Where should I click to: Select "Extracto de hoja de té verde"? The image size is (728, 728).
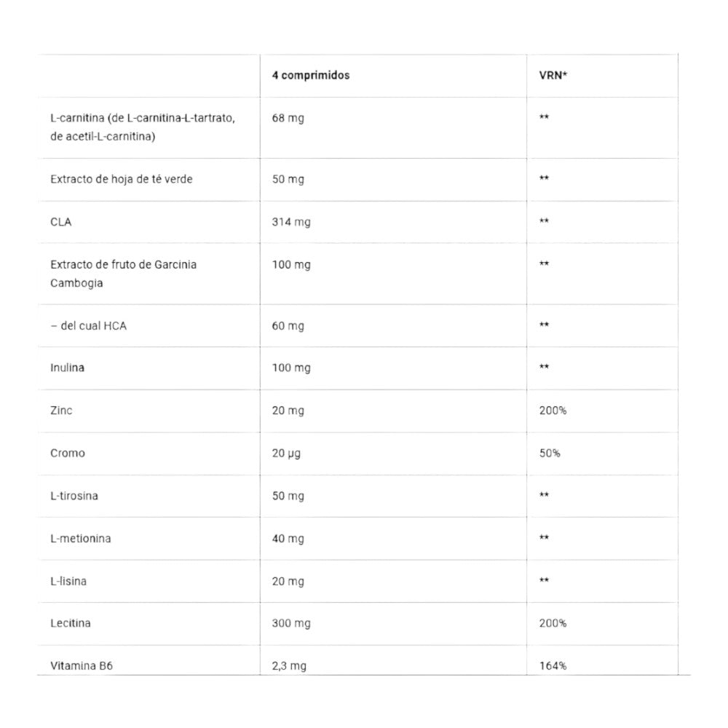click(x=122, y=179)
